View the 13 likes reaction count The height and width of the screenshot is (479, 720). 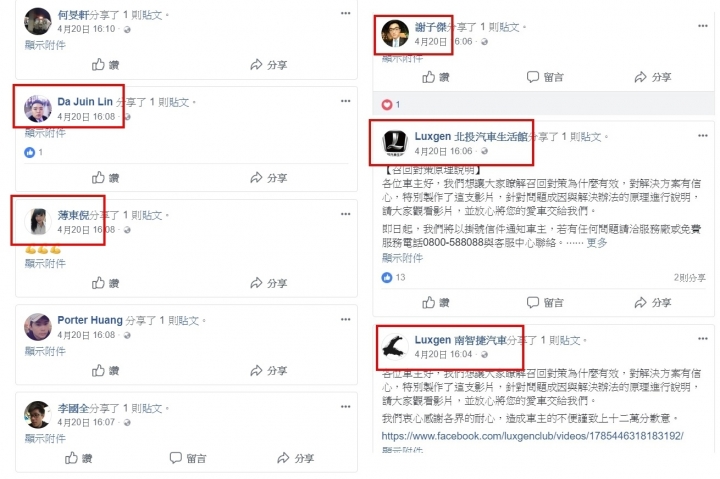[x=394, y=277]
